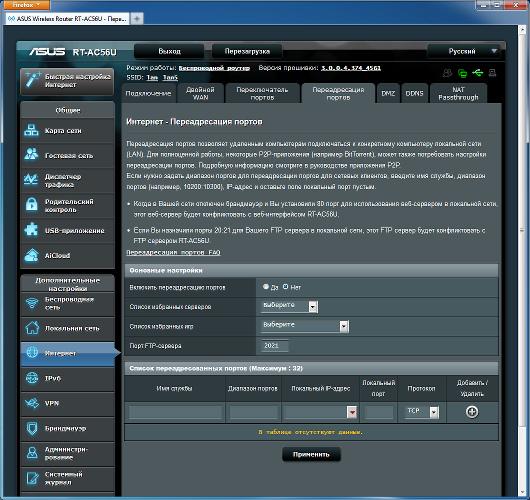530x500 pixels.
Task: Expand the favorite games list dropdown
Action: [305, 326]
